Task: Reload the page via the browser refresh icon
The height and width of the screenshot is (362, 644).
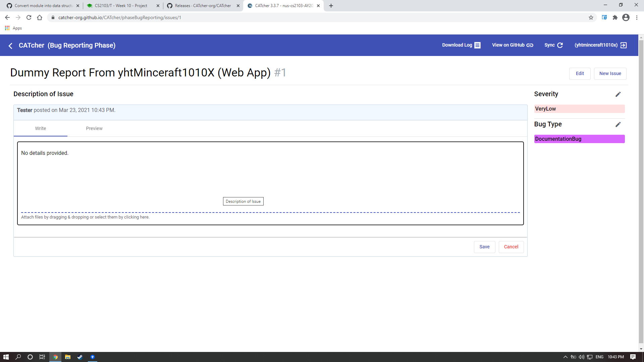Action: [x=29, y=17]
